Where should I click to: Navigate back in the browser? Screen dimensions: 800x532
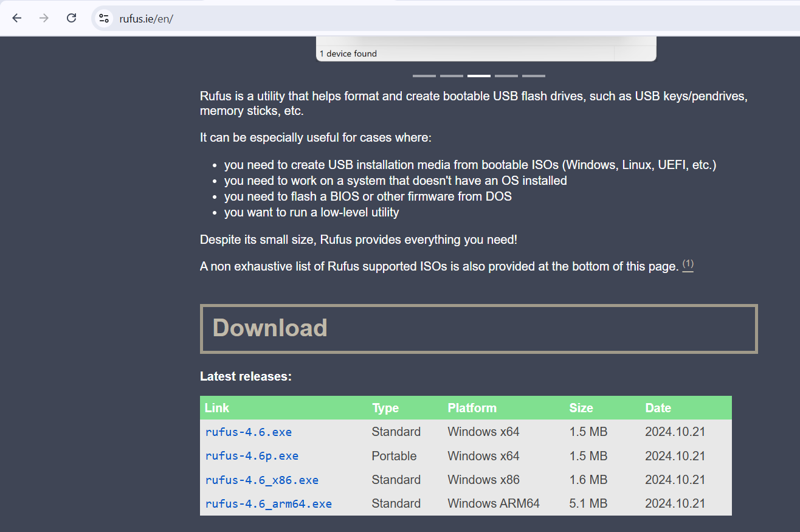click(16, 18)
